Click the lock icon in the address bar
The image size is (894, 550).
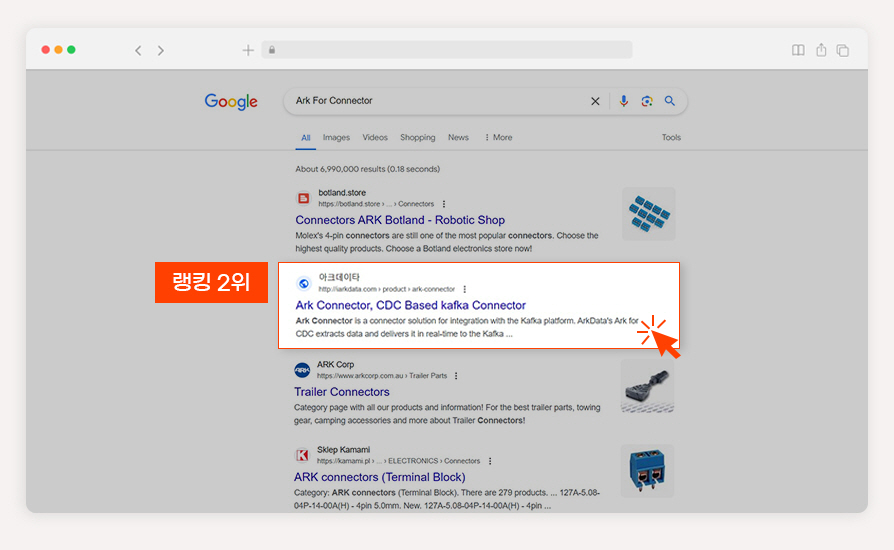point(272,50)
